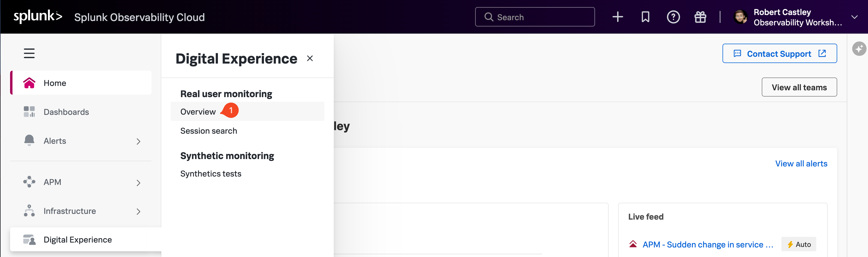Click the View all teams button

click(799, 87)
